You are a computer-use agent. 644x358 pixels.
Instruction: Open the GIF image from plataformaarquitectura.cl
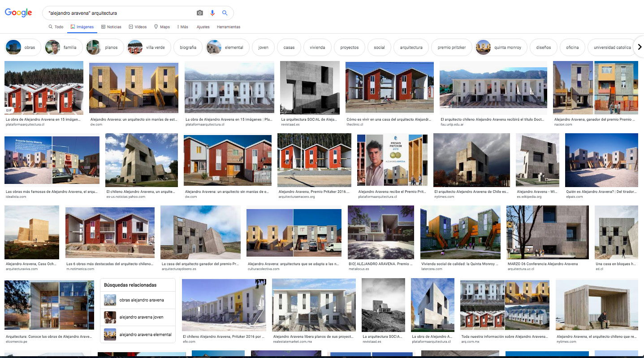point(44,87)
